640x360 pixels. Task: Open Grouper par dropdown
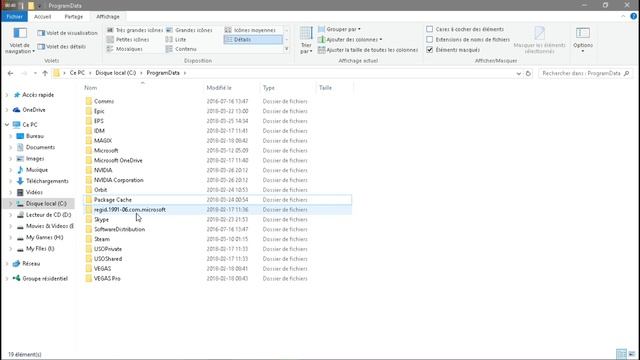coord(339,29)
